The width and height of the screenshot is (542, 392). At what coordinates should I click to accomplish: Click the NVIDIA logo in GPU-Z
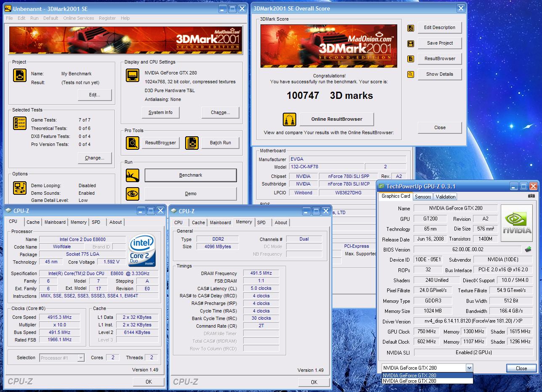(517, 222)
